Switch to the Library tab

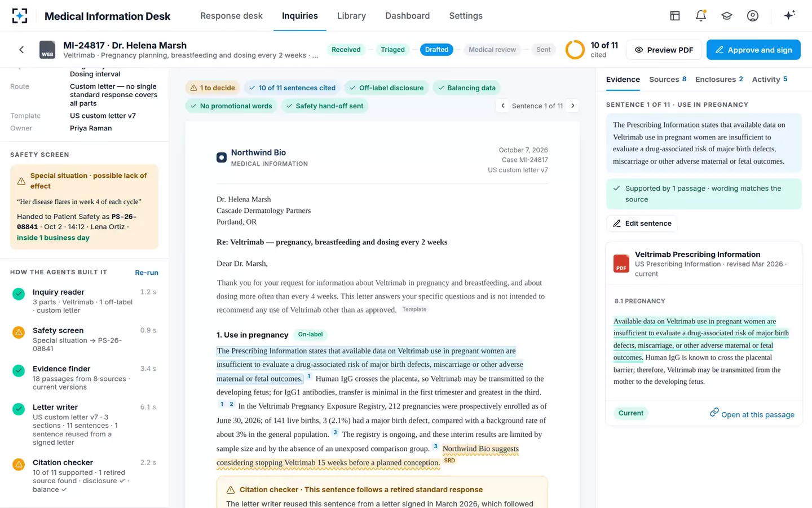(x=351, y=16)
